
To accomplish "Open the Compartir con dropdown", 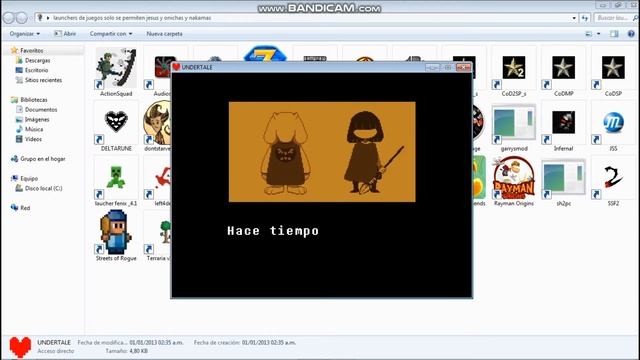I will point(111,34).
